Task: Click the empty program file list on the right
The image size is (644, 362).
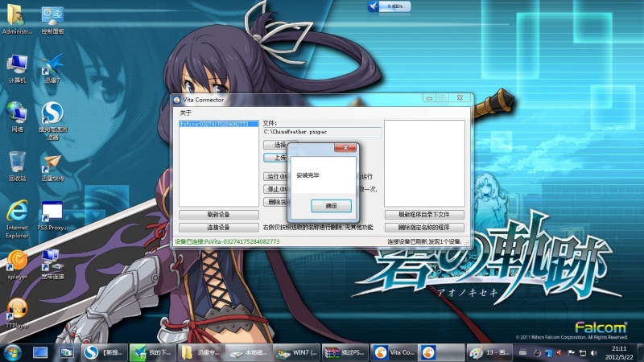Action: (424, 163)
